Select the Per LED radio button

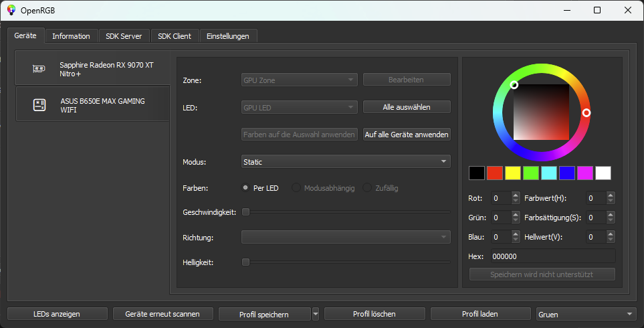(245, 188)
